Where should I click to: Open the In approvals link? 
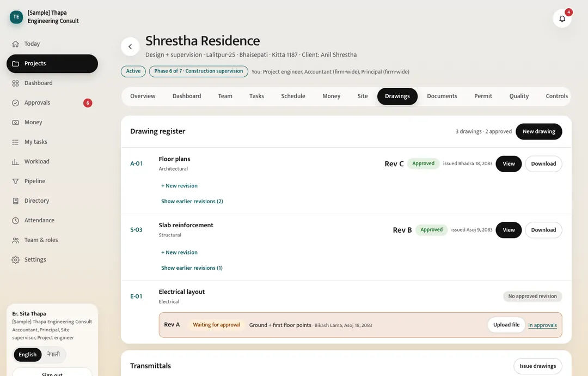(542, 325)
